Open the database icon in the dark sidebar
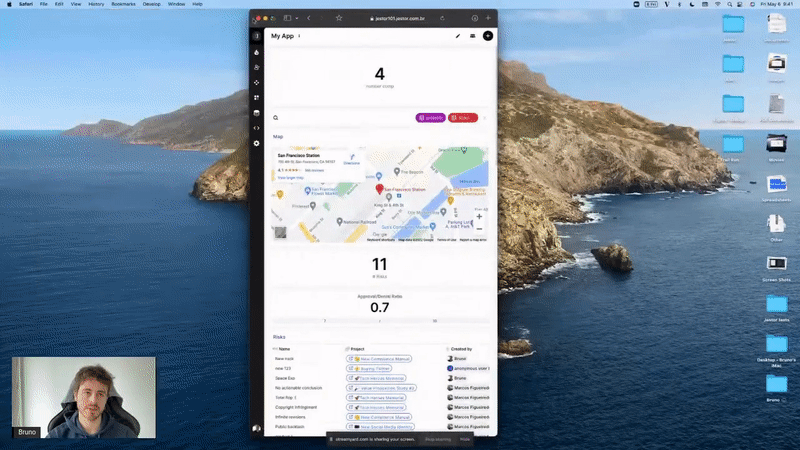800x450 pixels. 257,113
